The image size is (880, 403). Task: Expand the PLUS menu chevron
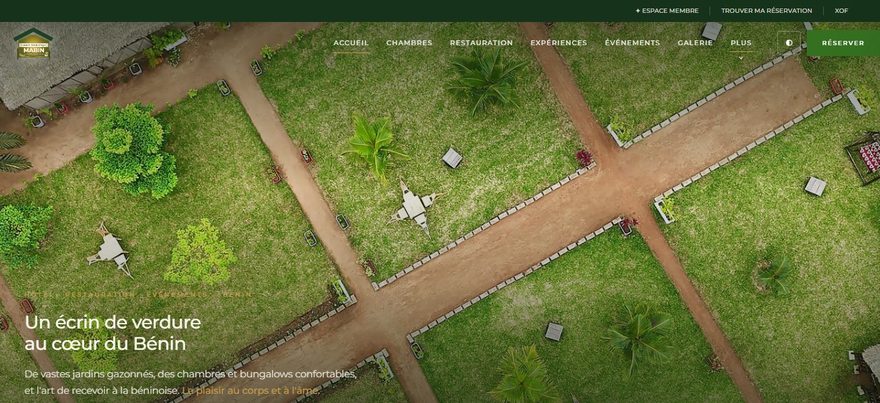coord(740,57)
